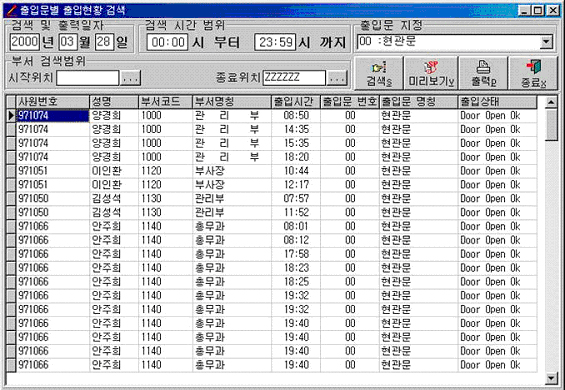Click the 시작위치 input field
Screen dimensions: 565x390
88,78
